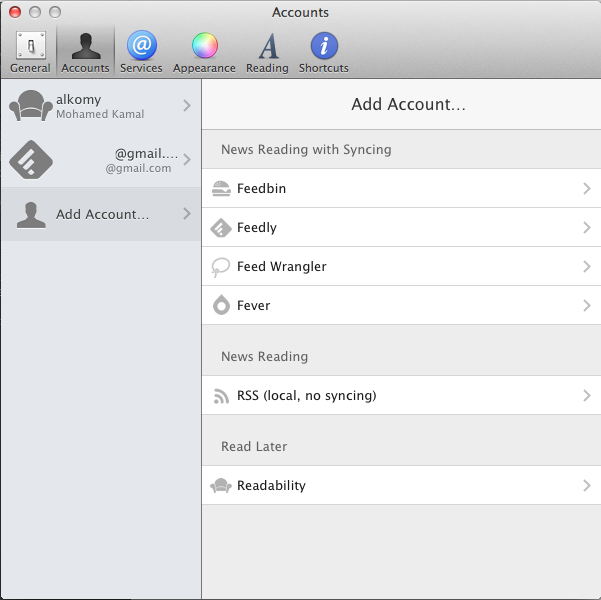601x600 pixels.
Task: Click the Feedly diamond icon beside gmail account
Action: pos(31,159)
